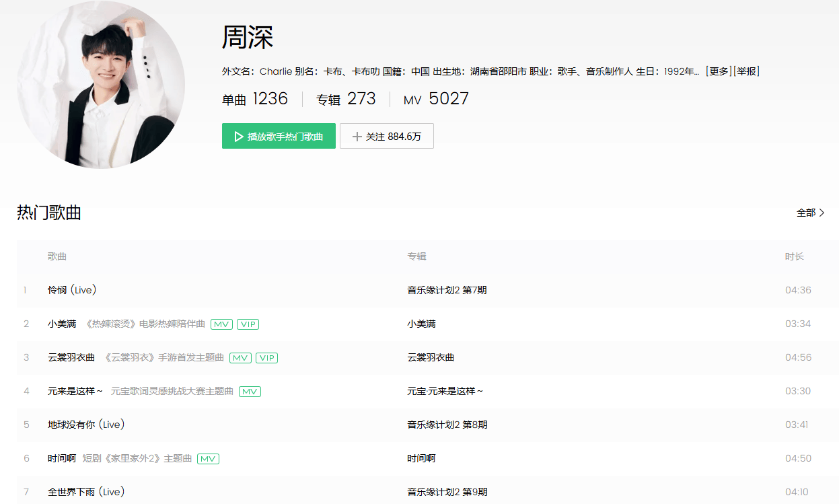Click 周深's round profile photo
839x504 pixels.
click(x=101, y=84)
